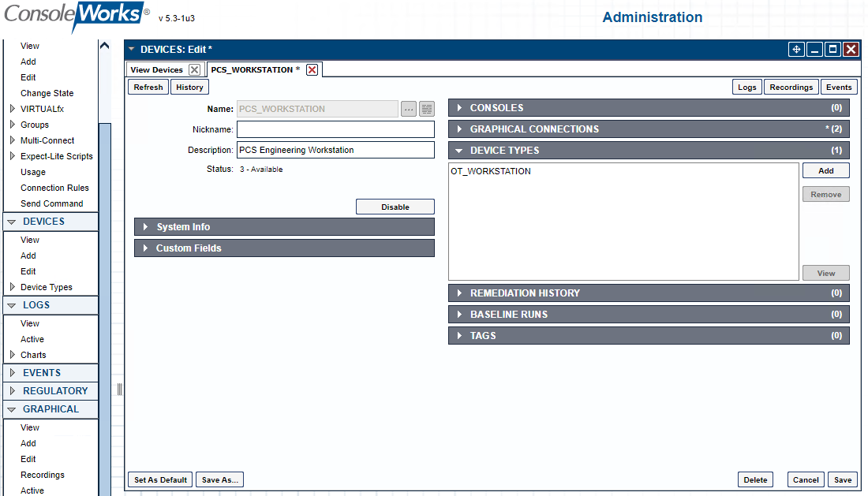Minimize the DEVICES Edit window
The width and height of the screenshot is (868, 496).
tap(814, 49)
